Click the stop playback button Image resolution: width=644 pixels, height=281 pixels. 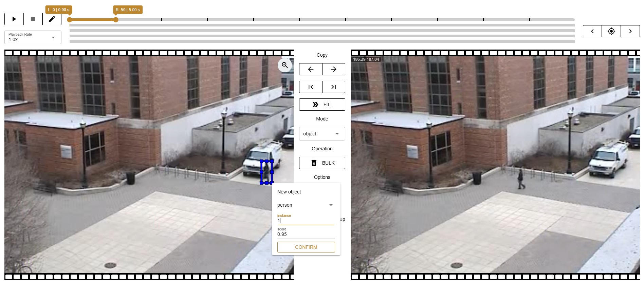[33, 19]
